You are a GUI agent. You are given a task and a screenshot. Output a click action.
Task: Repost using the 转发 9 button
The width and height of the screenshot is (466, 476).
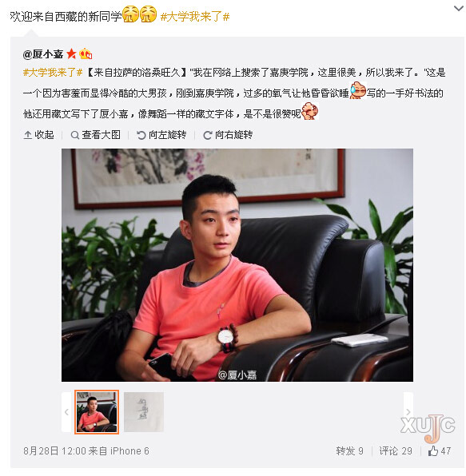coord(349,451)
